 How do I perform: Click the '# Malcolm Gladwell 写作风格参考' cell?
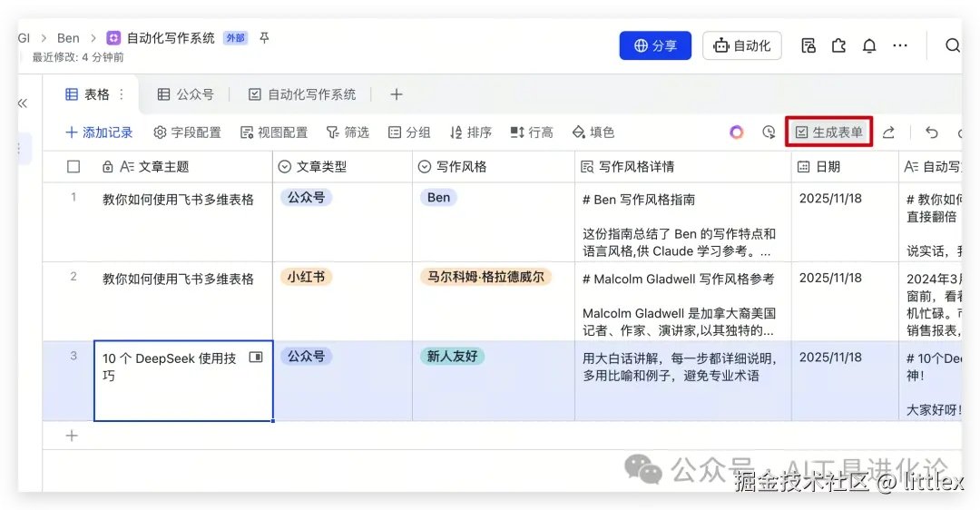(683, 302)
